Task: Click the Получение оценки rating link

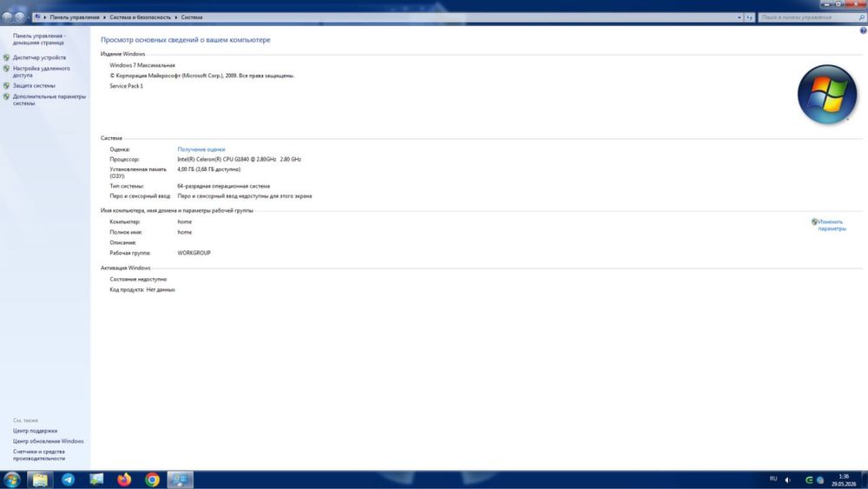Action: pyautogui.click(x=201, y=149)
